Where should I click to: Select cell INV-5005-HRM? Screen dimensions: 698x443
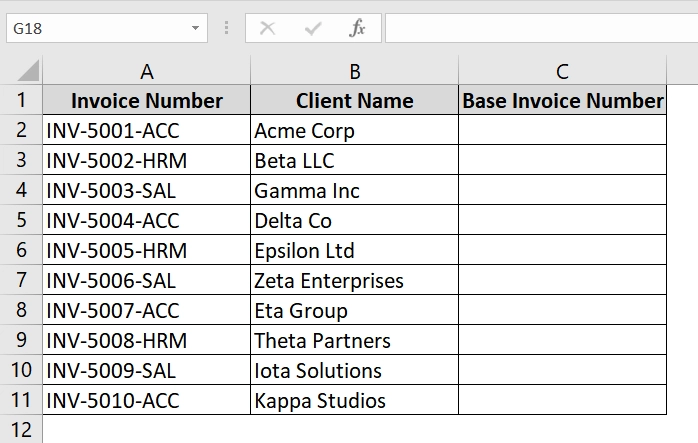point(146,250)
